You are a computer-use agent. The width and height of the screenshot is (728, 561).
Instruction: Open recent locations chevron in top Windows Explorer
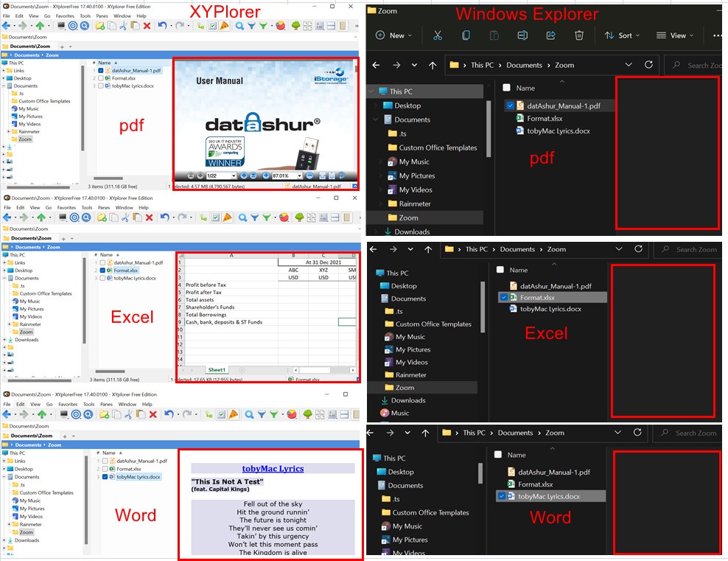[414, 65]
